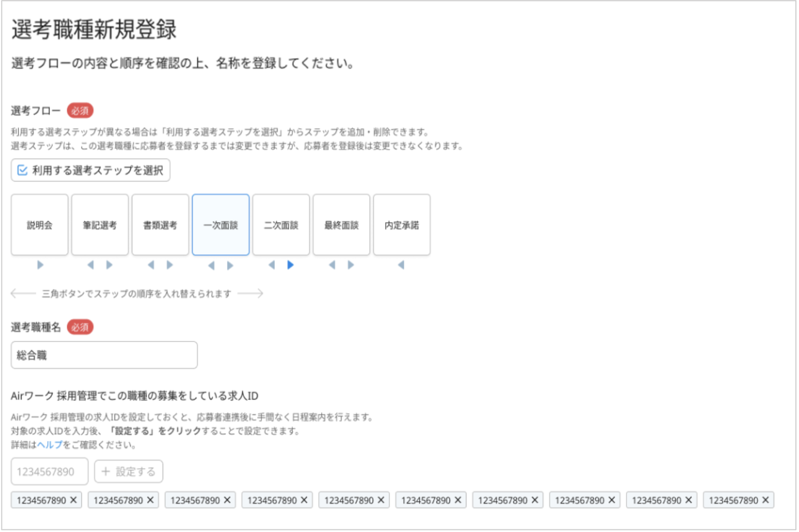799x532 pixels.
Task: Move 書類選考 step left with triangle
Action: (x=151, y=265)
